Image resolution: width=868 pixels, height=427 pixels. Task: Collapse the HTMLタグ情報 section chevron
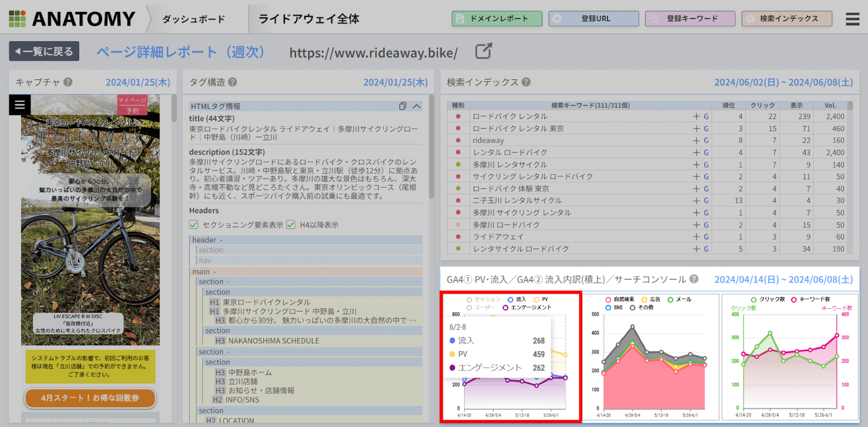417,106
